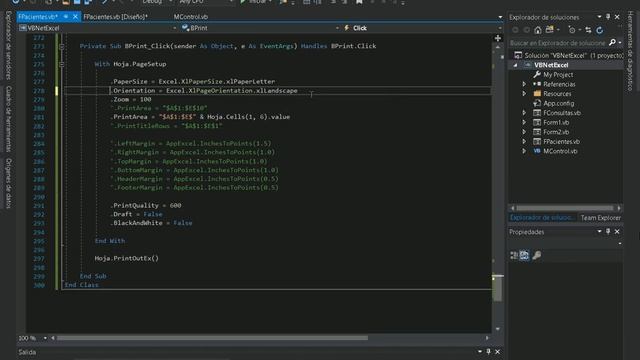The width and height of the screenshot is (640, 360).
Task: Expand the MControl.vb tree node
Action: 524,151
